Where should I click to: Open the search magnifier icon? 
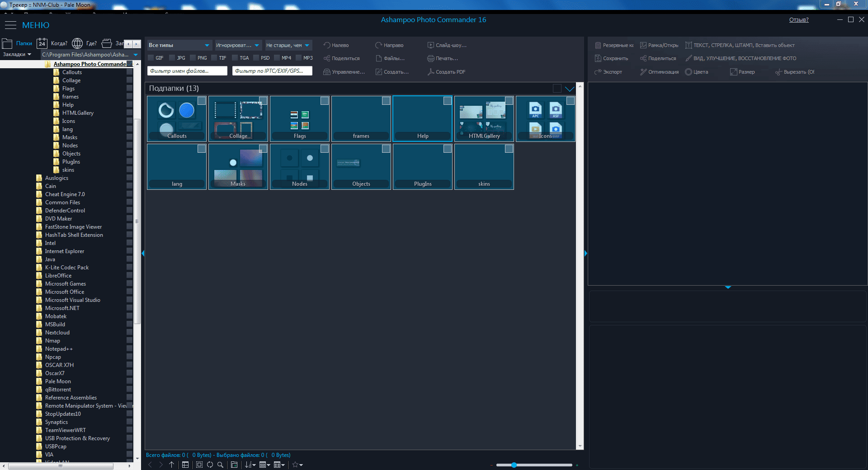(220, 465)
